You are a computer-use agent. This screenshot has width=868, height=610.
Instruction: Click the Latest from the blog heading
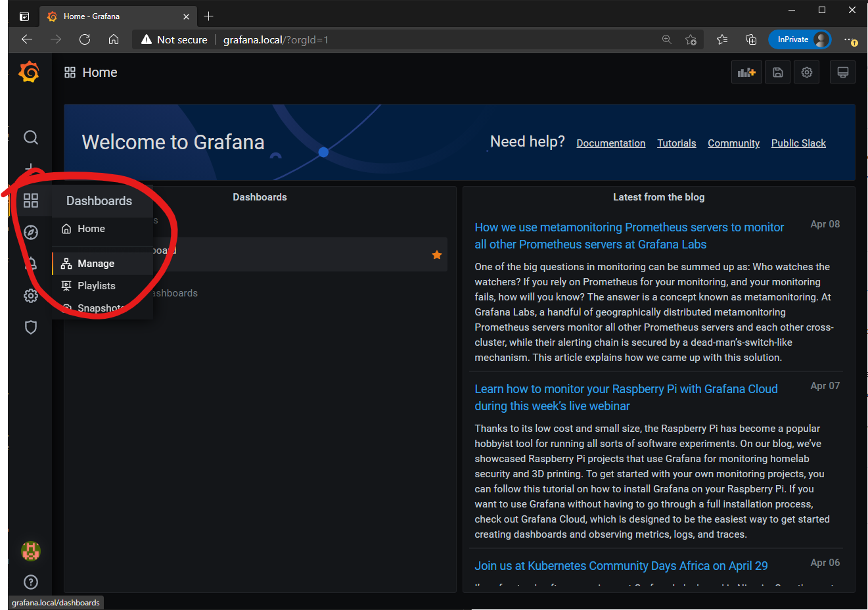tap(658, 197)
